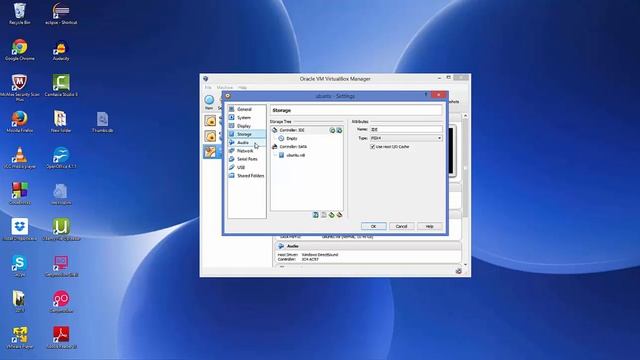The height and width of the screenshot is (360, 640).
Task: Add hard disk to IDE controller
Action: tap(339, 130)
